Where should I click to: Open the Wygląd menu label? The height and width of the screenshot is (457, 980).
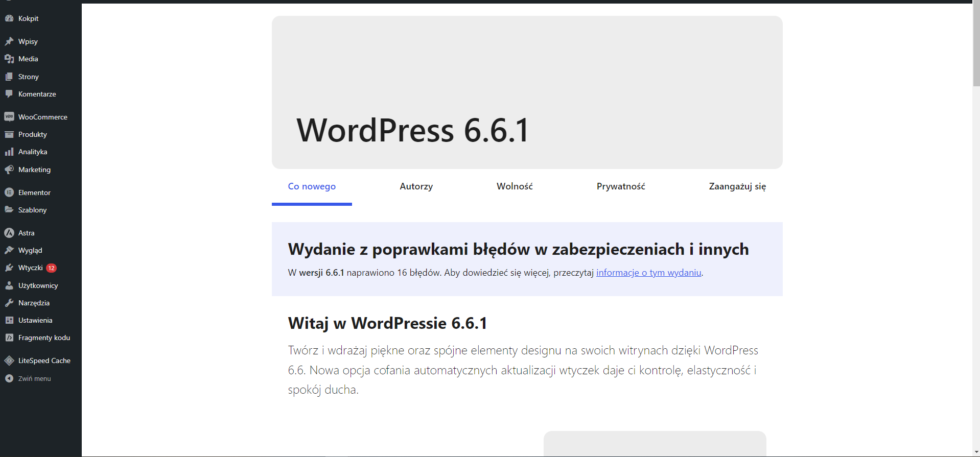click(30, 250)
